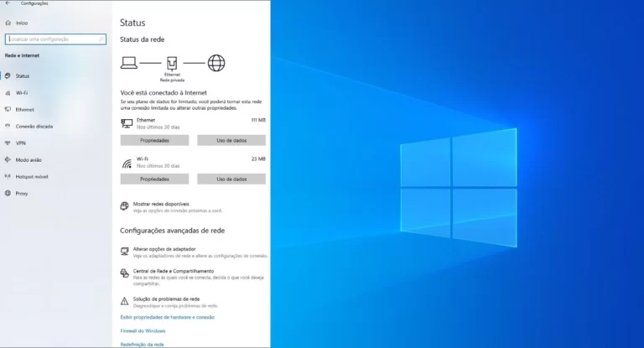644x348 pixels.
Task: Click the Wi-Fi signal icon in usage list
Action: click(x=127, y=164)
